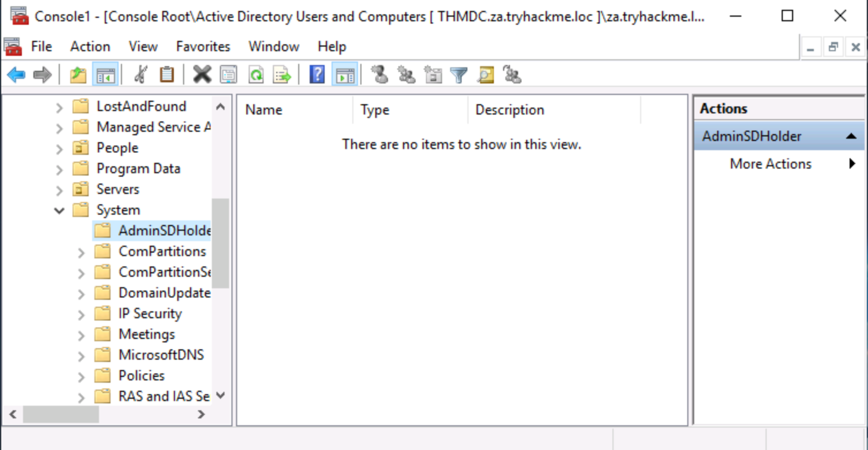Select the Policies folder in tree

tap(141, 376)
